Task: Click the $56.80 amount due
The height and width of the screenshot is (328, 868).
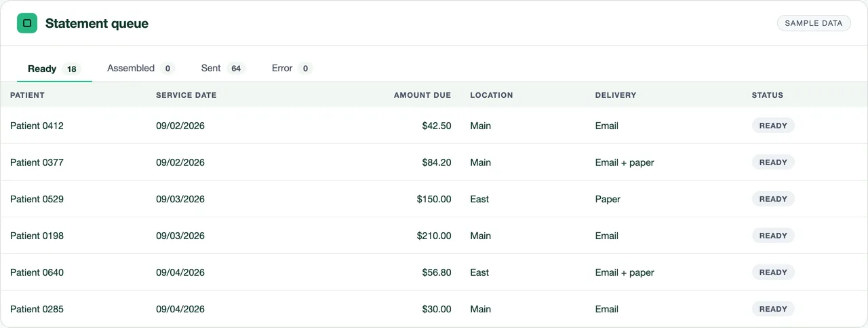Action: [x=437, y=272]
